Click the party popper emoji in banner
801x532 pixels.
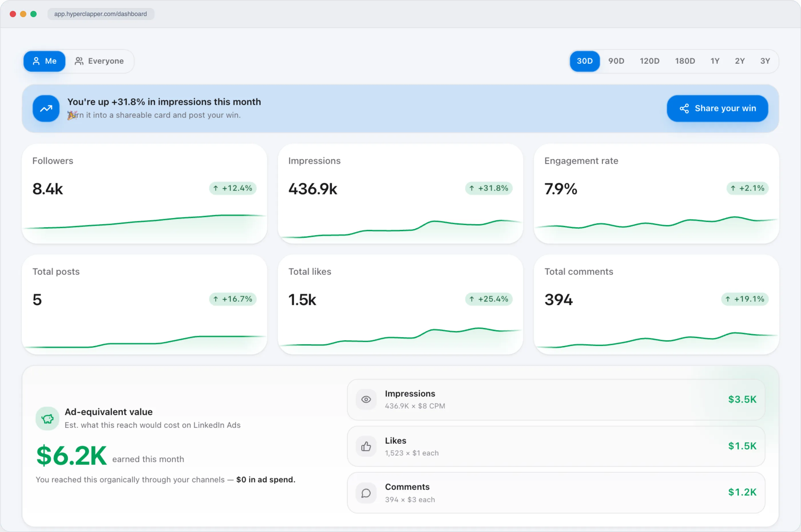tap(72, 115)
